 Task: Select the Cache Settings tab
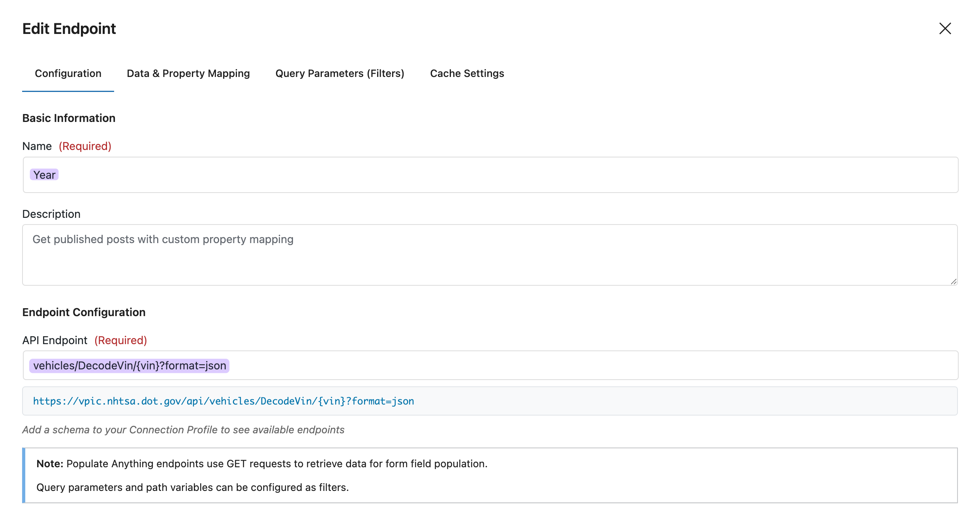[x=467, y=73]
